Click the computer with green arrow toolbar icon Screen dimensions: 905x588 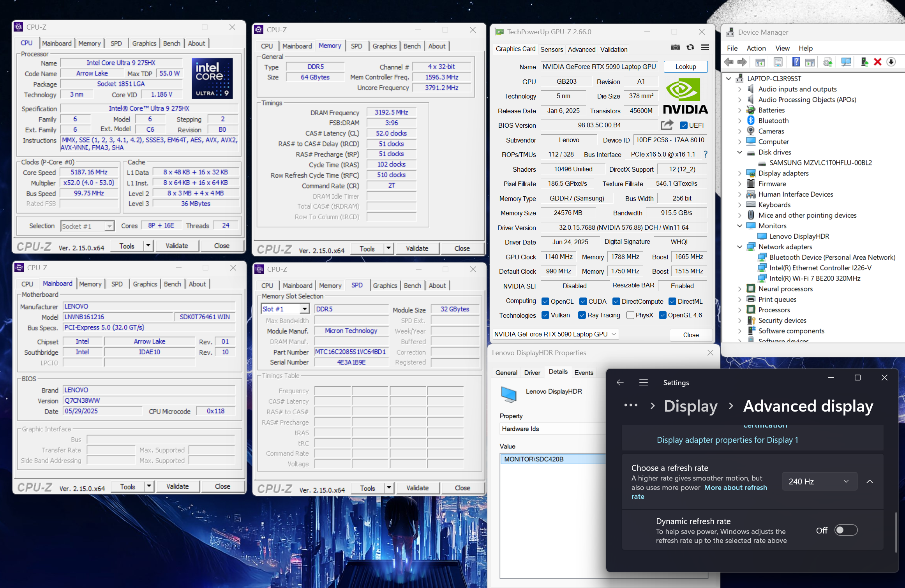point(864,62)
